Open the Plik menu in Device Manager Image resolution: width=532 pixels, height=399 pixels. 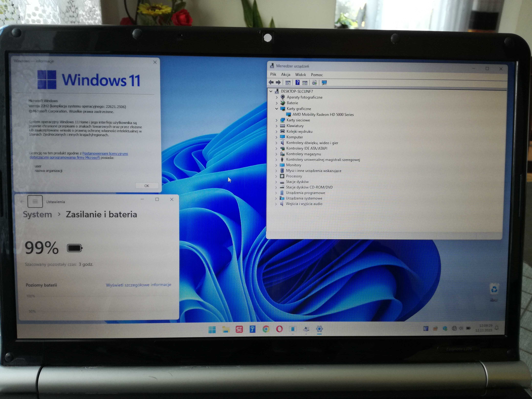coord(273,74)
